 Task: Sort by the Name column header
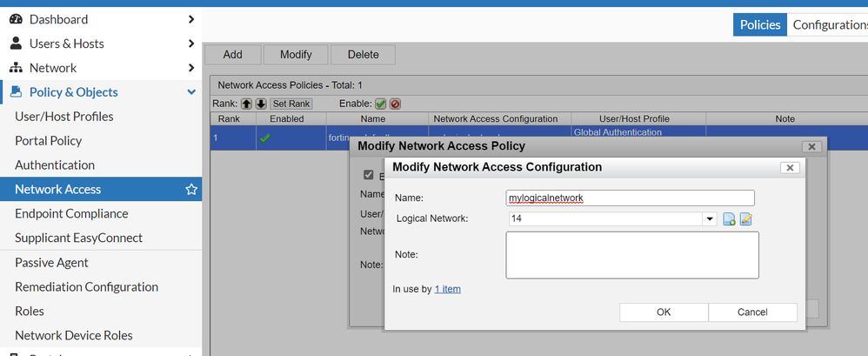point(377,119)
